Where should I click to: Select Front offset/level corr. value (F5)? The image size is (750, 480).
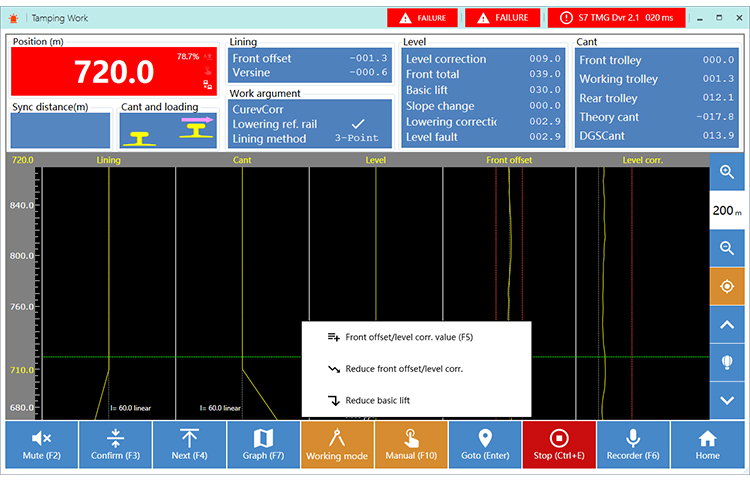[x=416, y=337]
